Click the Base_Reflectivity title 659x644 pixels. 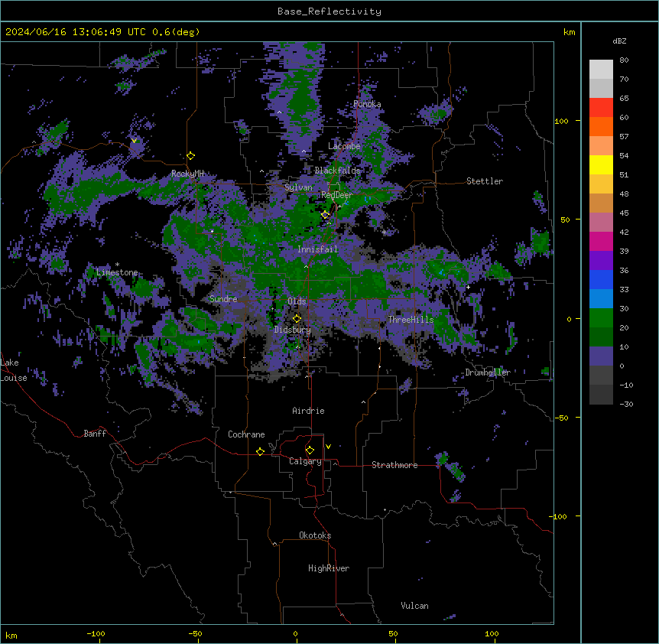pos(329,11)
